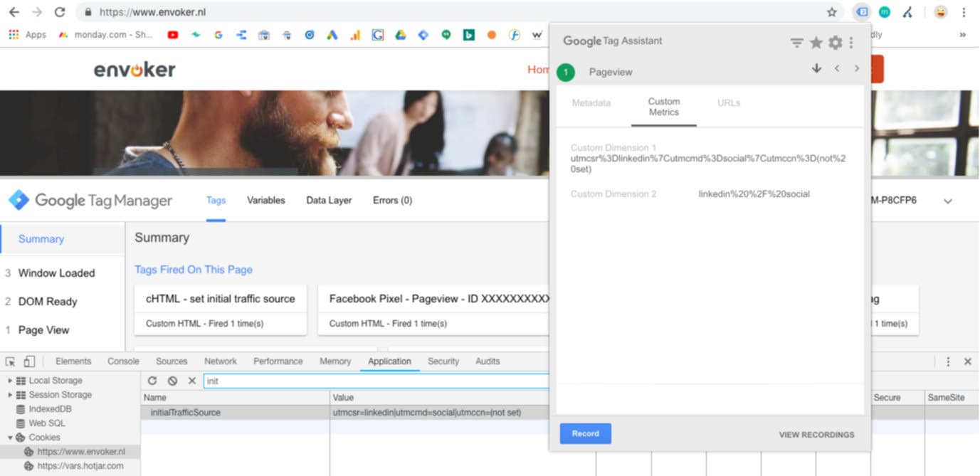Open the YouTube bookmark icon
Screen dimensions: 980x476
coord(172,34)
